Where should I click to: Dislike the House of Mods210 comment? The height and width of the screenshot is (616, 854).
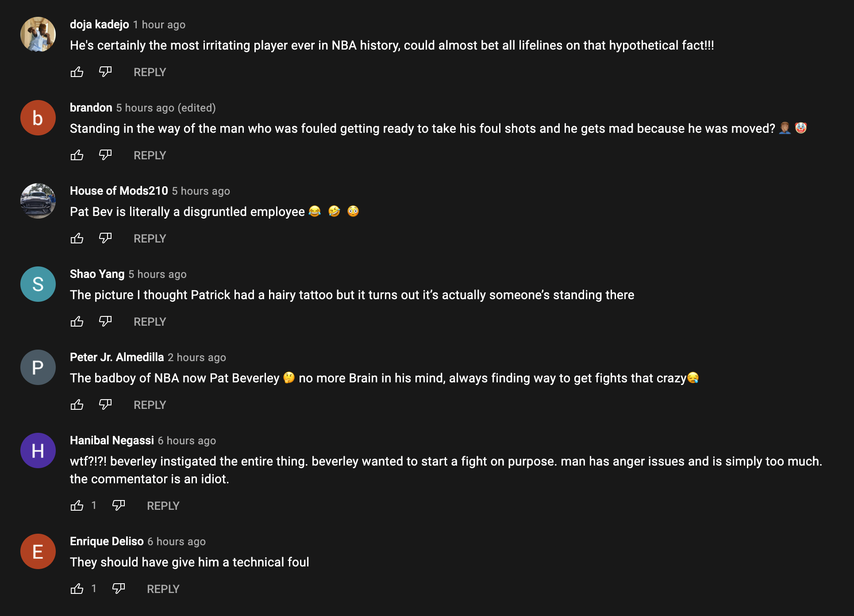[105, 238]
